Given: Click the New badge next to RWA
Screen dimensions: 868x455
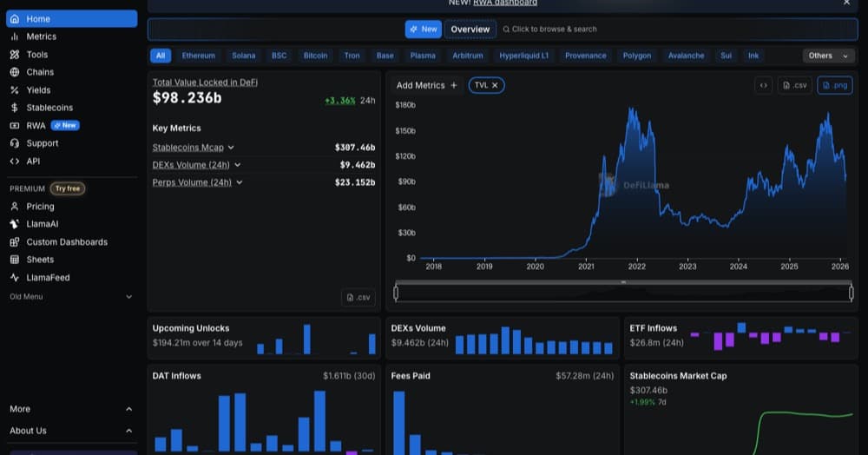Looking at the screenshot, I should [65, 126].
